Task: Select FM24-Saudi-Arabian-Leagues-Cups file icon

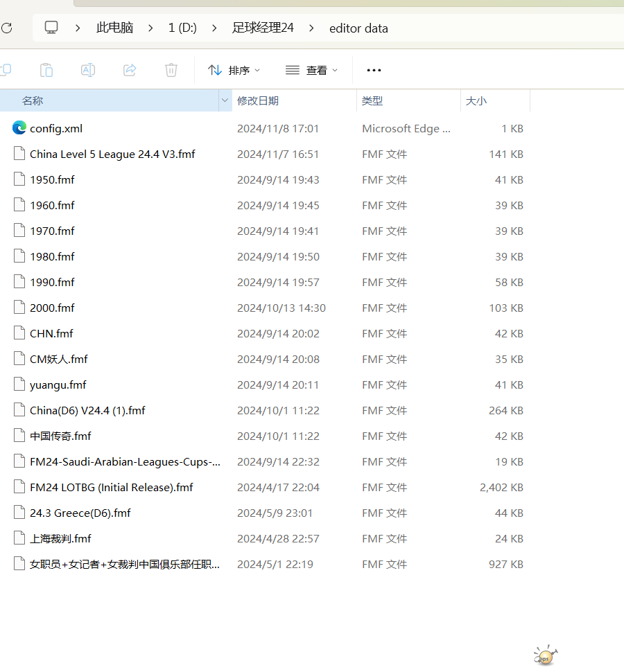Action: click(x=19, y=461)
